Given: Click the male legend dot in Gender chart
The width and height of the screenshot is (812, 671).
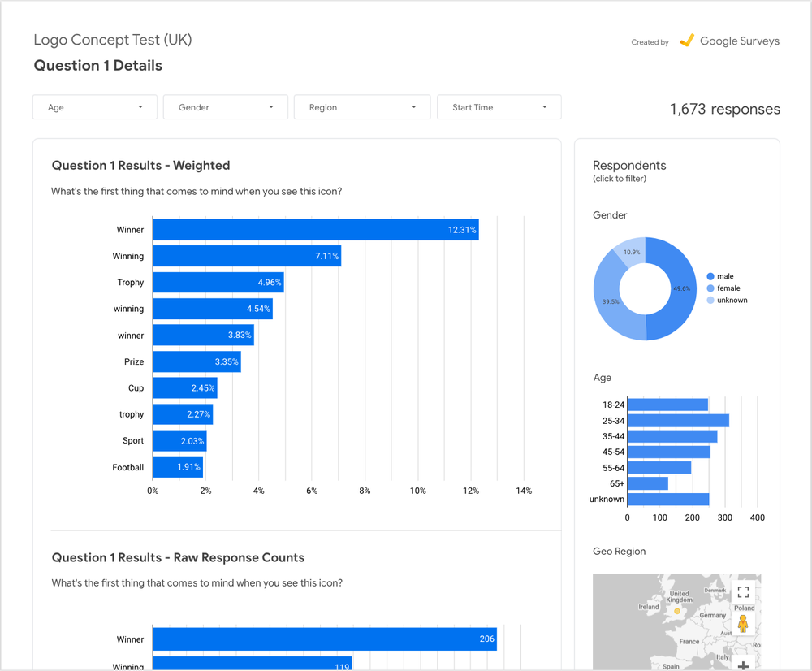Looking at the screenshot, I should [710, 276].
